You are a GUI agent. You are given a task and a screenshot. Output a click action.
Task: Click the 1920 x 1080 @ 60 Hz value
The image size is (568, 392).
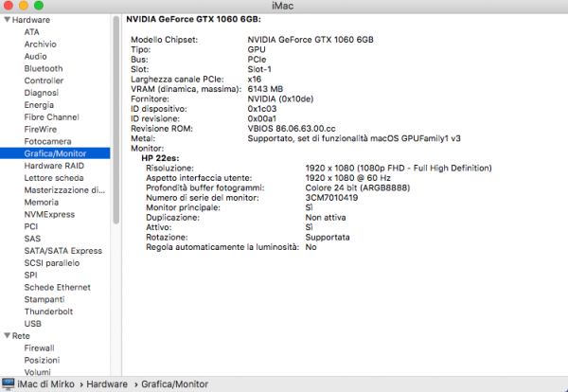point(347,178)
